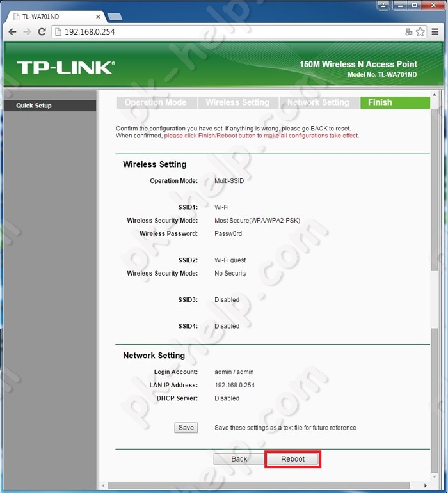This screenshot has width=448, height=493.
Task: Bookmark page with the star icon
Action: (420, 32)
